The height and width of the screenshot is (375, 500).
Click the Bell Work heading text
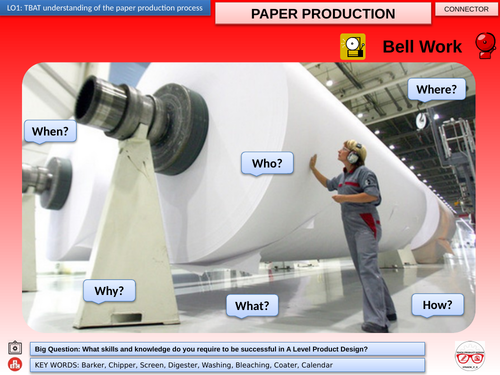pyautogui.click(x=422, y=47)
